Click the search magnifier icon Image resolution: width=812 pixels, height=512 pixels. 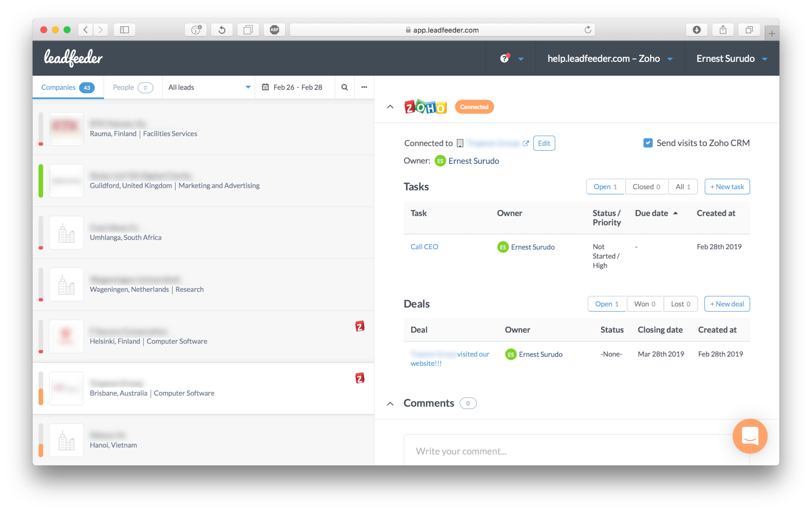pos(345,87)
